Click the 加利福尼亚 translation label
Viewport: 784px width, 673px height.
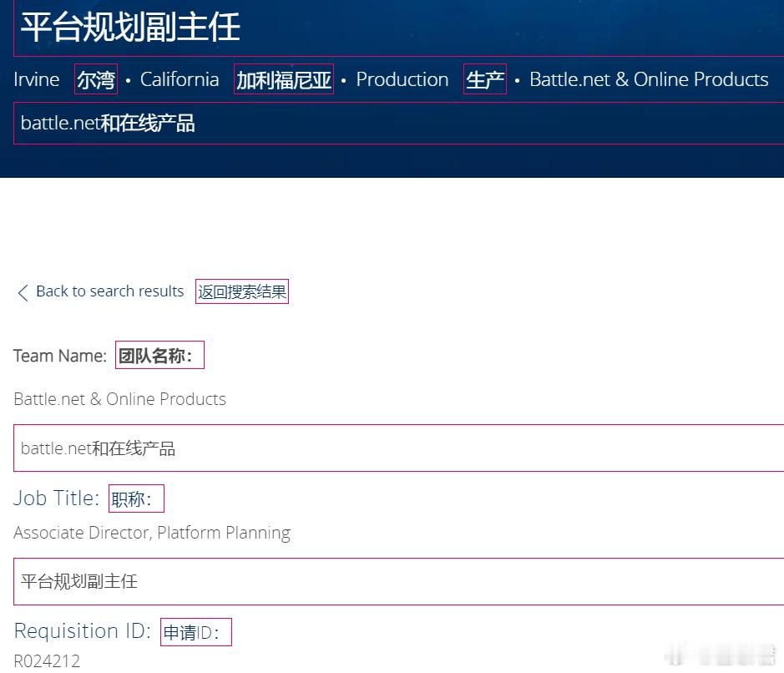click(x=284, y=79)
